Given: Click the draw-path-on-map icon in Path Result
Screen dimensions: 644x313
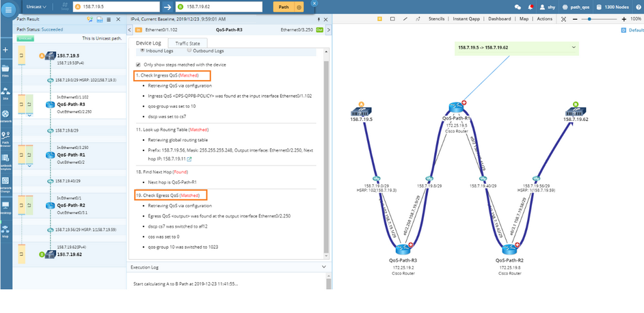Looking at the screenshot, I should [x=90, y=19].
